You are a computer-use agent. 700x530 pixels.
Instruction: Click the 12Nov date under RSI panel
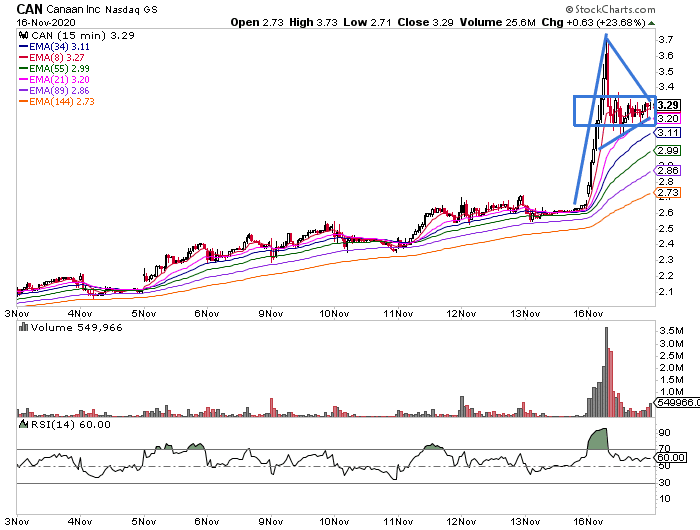[461, 522]
